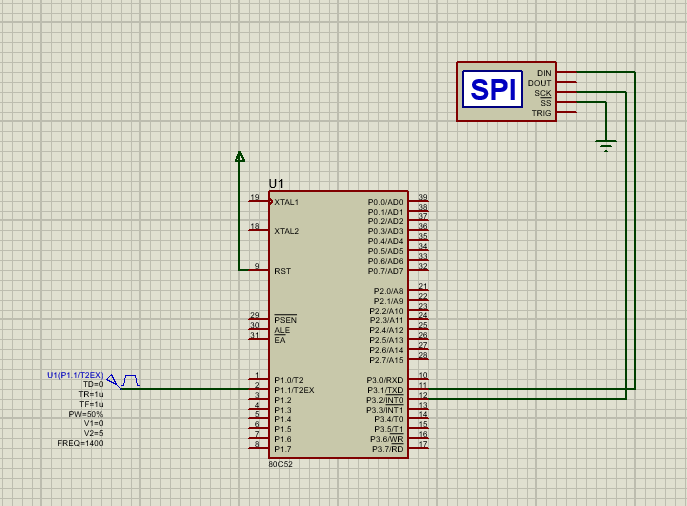Click the P2.2/A10 pin label
This screenshot has height=506, width=687.
coord(386,311)
